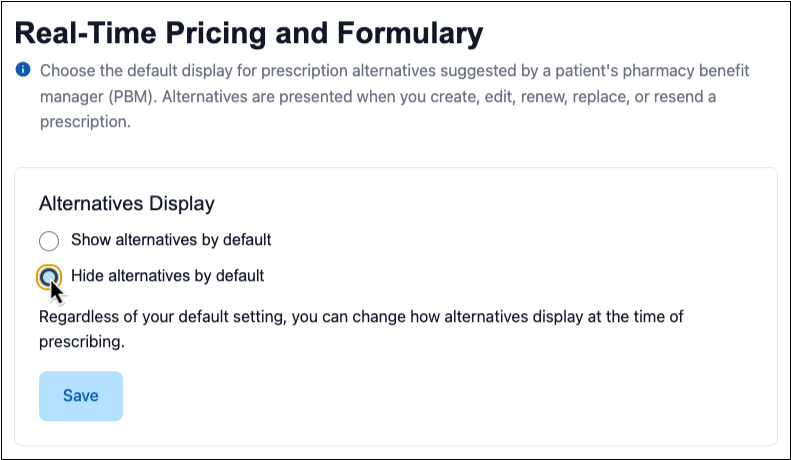Click the word "Formulary" in the title

pyautogui.click(x=410, y=33)
